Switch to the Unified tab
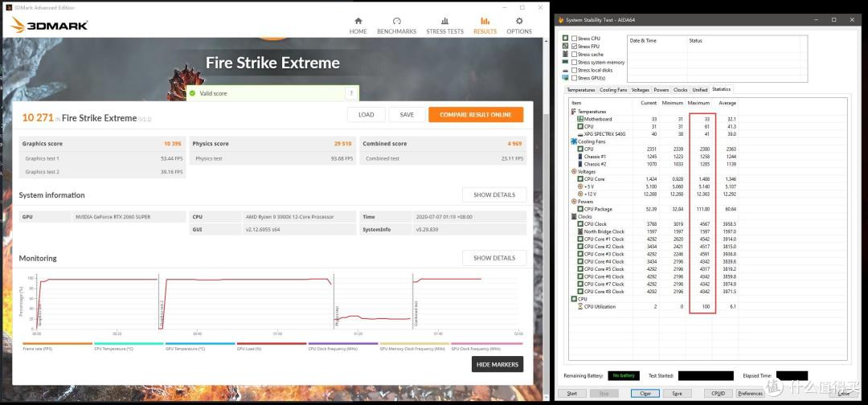 (x=700, y=90)
